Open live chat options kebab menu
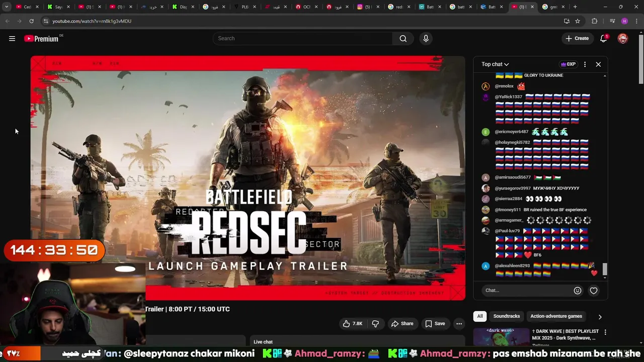 coord(585,64)
